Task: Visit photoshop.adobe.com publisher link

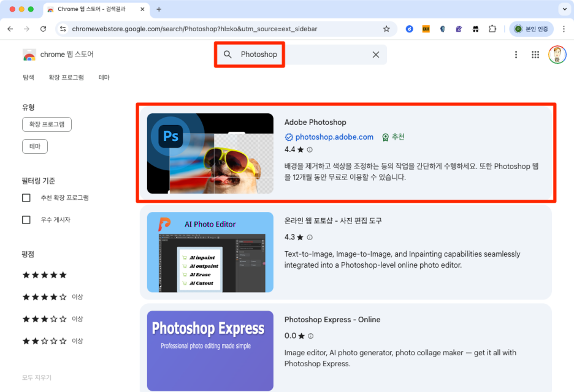Action: pyautogui.click(x=334, y=137)
